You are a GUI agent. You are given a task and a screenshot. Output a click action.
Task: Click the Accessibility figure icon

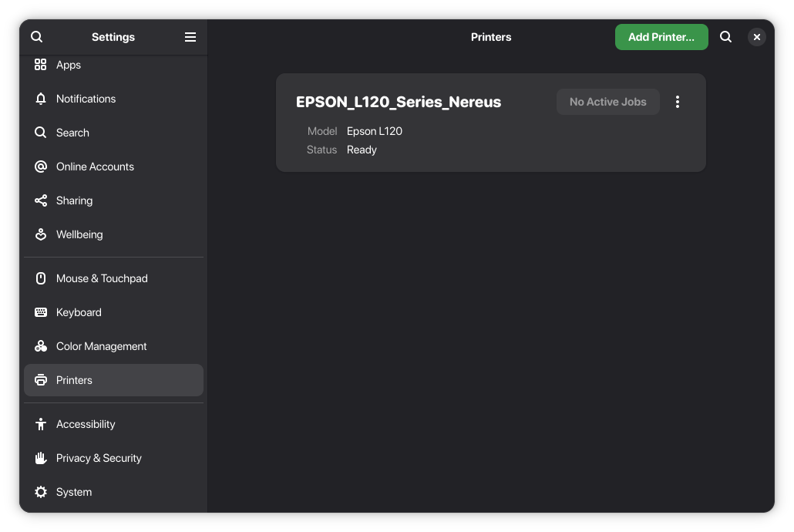[41, 424]
